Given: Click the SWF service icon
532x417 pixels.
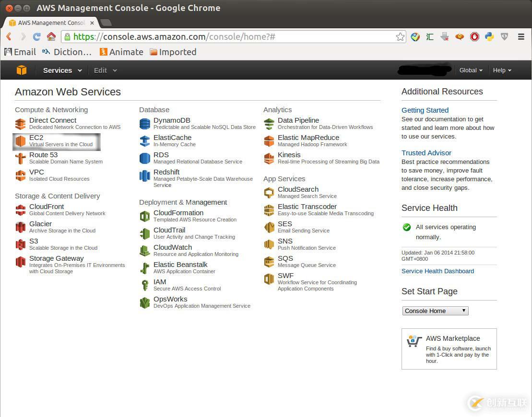Looking at the screenshot, I should click(x=269, y=279).
